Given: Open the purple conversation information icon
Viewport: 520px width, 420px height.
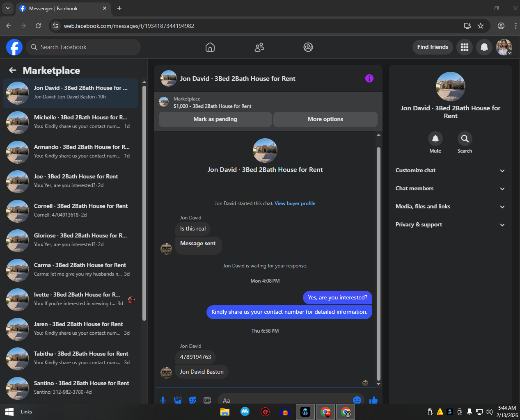Looking at the screenshot, I should pos(369,78).
